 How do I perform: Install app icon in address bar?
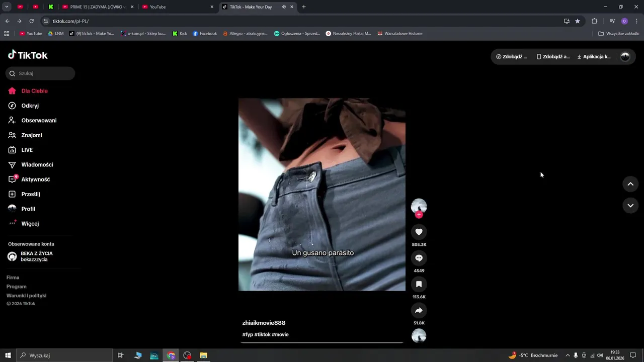[x=567, y=21]
